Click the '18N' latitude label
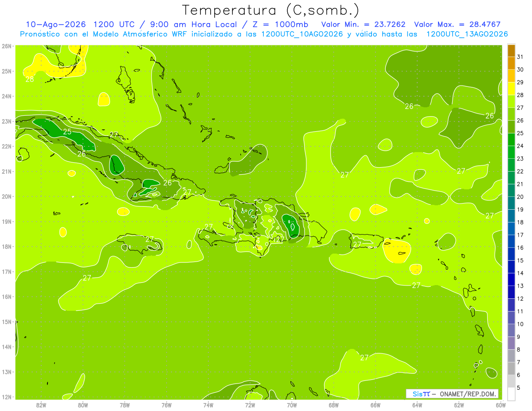This screenshot has width=532, height=411. tap(7, 247)
